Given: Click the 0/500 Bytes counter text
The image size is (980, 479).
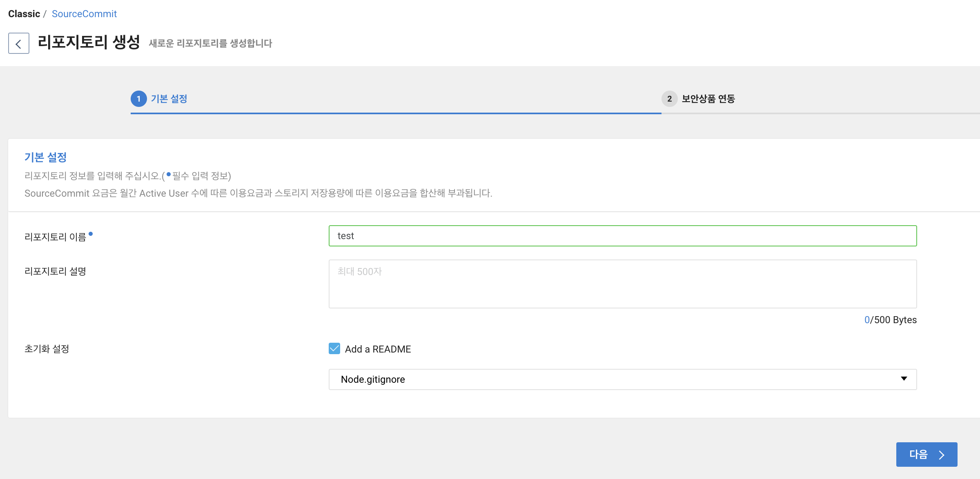Looking at the screenshot, I should [x=890, y=320].
